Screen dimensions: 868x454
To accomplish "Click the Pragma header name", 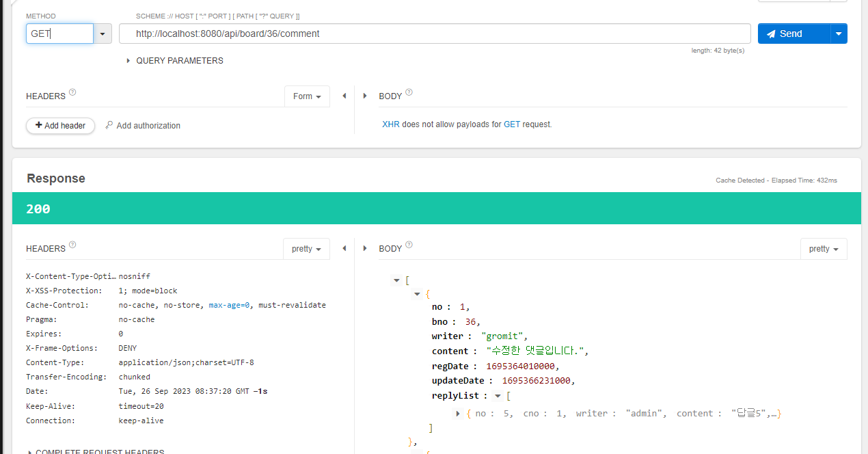I will [x=41, y=319].
